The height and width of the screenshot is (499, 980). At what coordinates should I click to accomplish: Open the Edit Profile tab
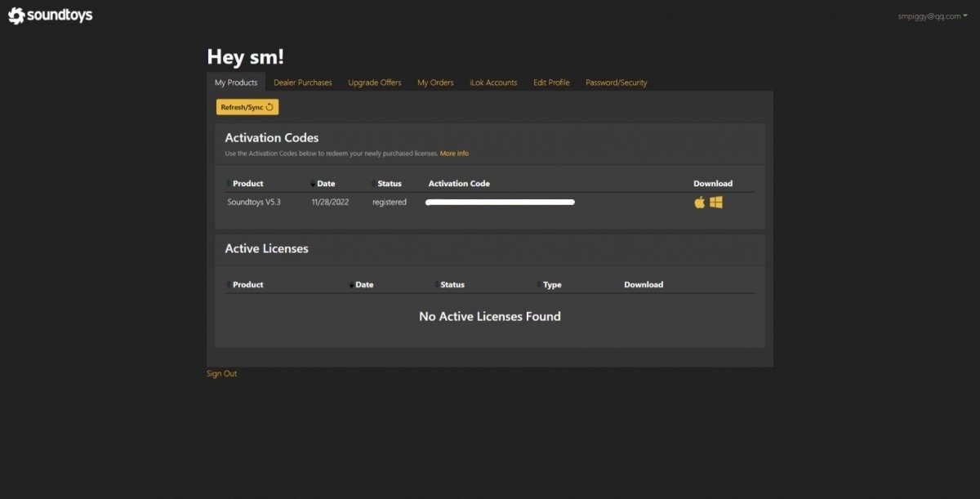tap(551, 82)
